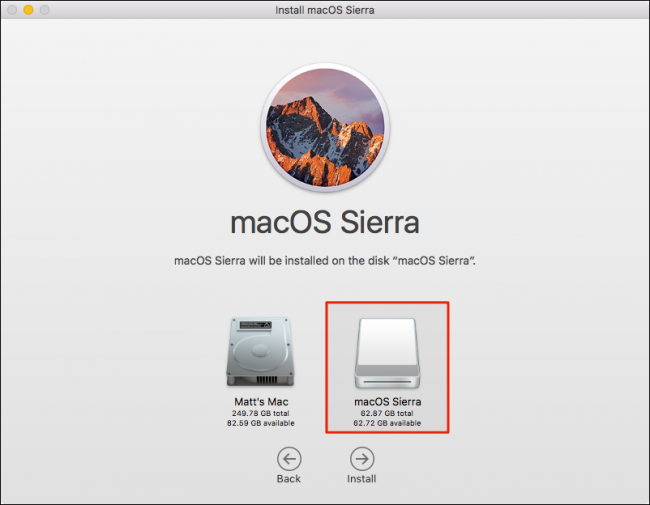The image size is (650, 505).
Task: Click the "62.72 GB available" text
Action: pos(387,423)
